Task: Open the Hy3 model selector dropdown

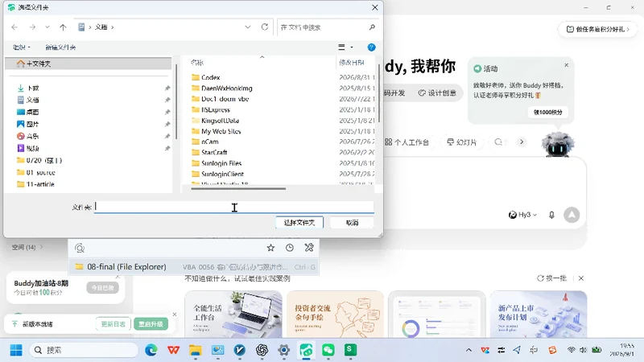Action: pos(522,215)
